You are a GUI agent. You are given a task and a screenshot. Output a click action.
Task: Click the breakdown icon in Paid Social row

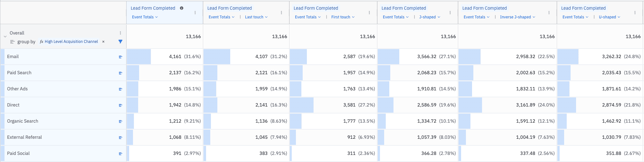[x=120, y=154]
